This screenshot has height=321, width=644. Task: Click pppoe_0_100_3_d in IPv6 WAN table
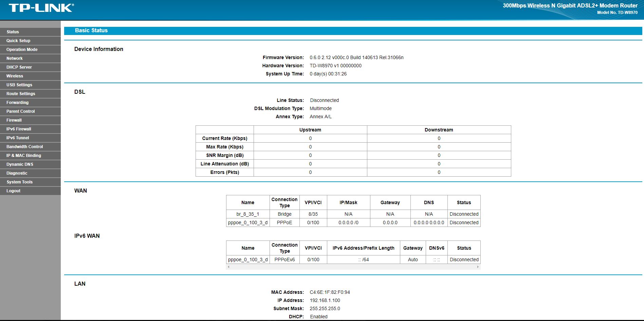248,260
